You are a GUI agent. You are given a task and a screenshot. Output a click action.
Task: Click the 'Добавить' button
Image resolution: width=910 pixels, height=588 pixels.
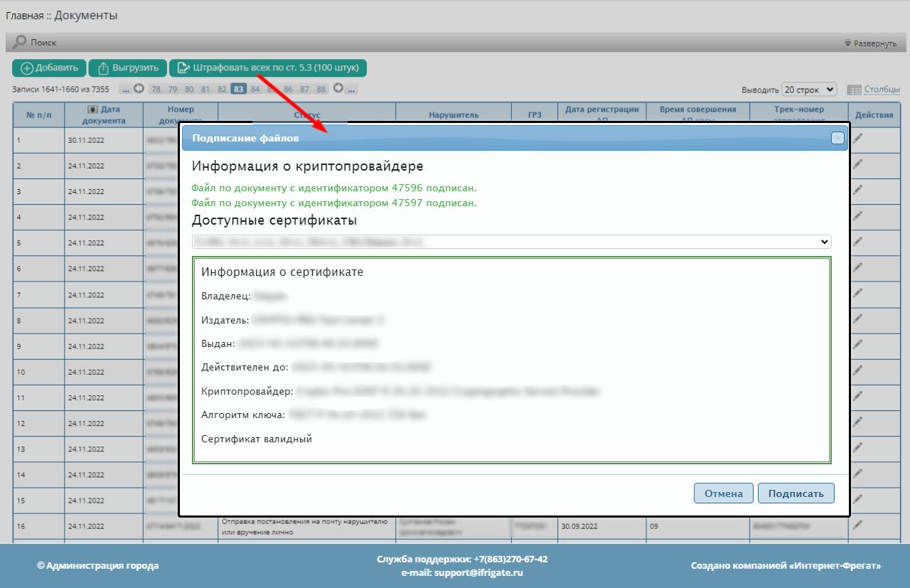point(49,68)
